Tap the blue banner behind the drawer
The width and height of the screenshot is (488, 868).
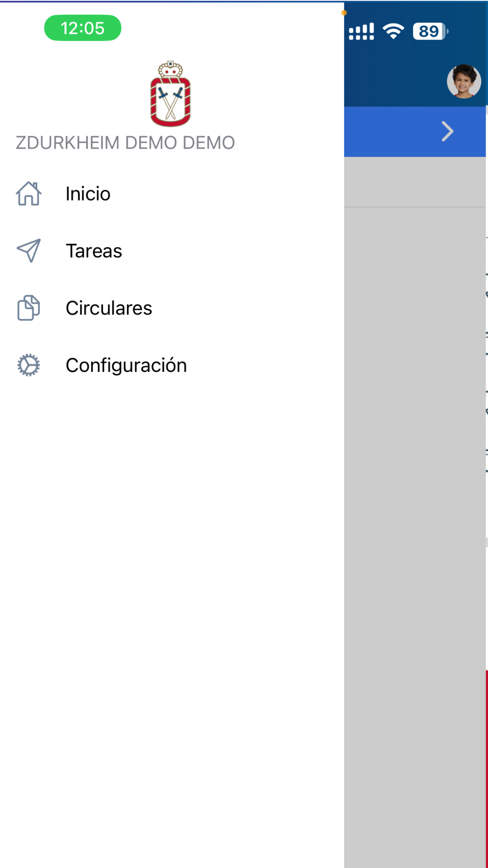(x=415, y=131)
